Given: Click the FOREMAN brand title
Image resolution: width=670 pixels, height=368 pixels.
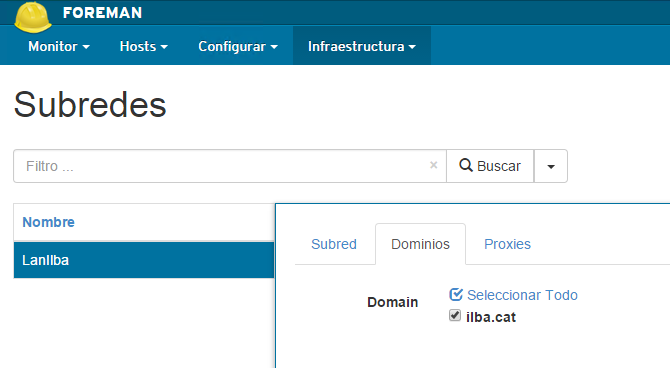Looking at the screenshot, I should click(103, 13).
